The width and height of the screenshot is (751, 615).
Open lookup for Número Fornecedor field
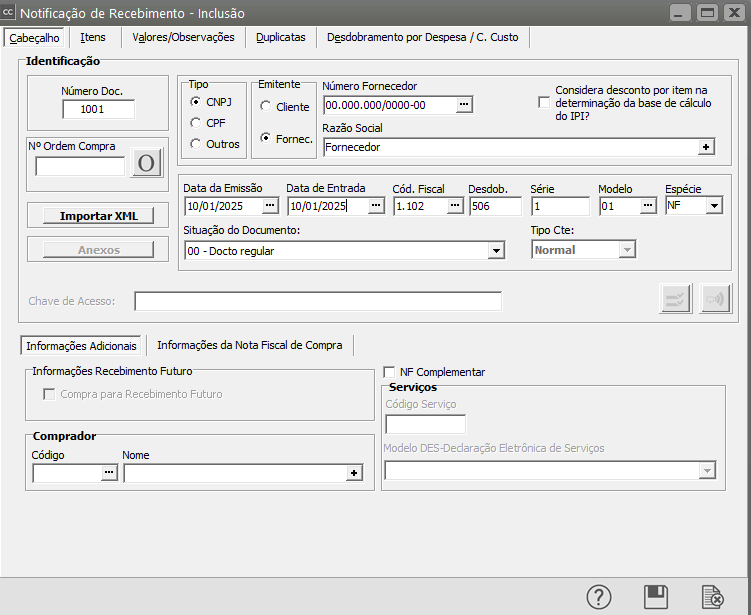point(464,105)
